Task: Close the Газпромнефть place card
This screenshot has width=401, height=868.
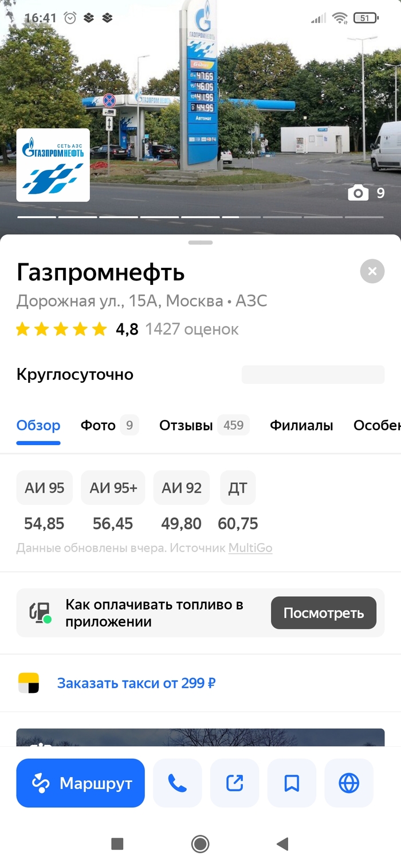Action: [372, 271]
